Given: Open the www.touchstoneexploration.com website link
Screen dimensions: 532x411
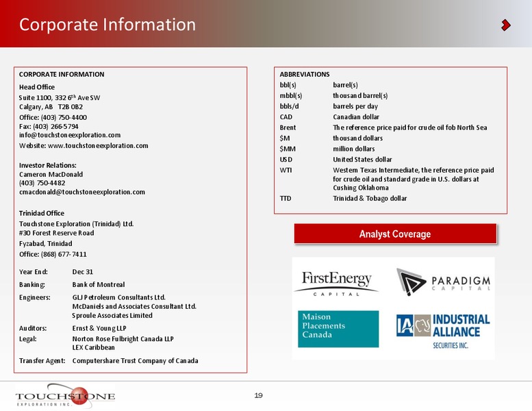Looking at the screenshot, I should pos(98,146).
